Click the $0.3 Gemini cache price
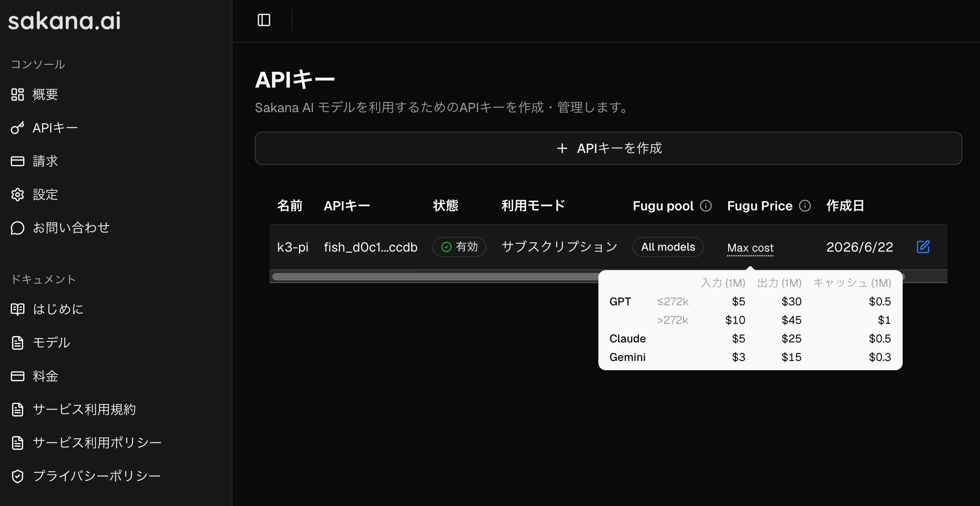980x506 pixels. tap(880, 357)
